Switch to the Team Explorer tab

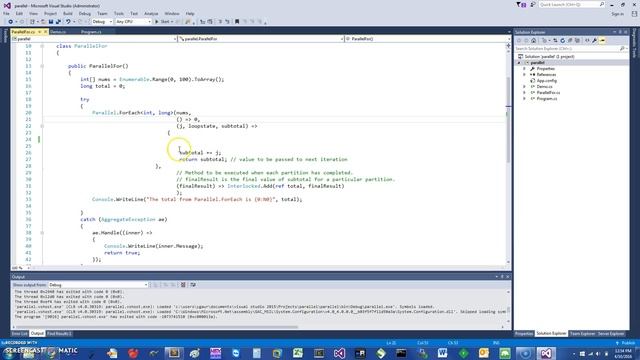(582, 334)
